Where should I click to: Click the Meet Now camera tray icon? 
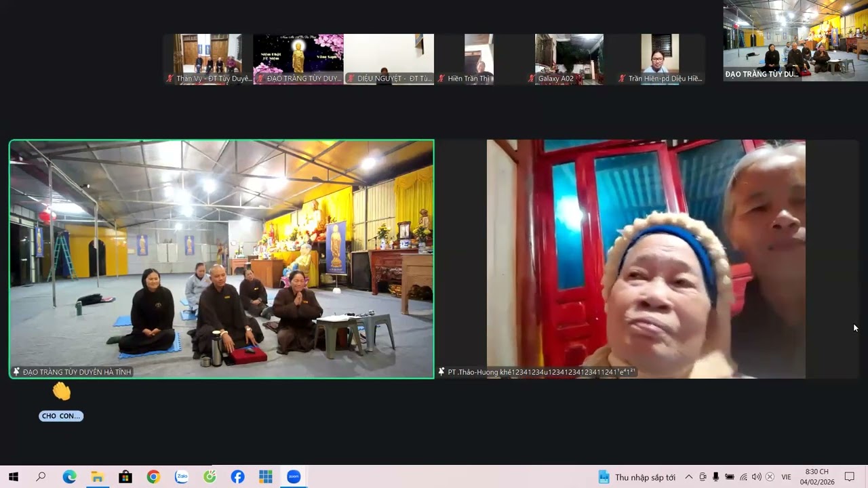pyautogui.click(x=703, y=477)
